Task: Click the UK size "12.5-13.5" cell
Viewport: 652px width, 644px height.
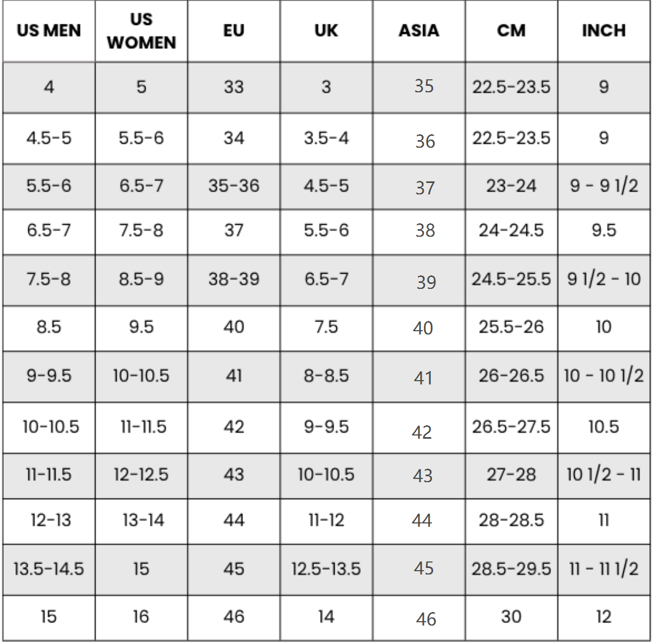Action: [x=326, y=569]
